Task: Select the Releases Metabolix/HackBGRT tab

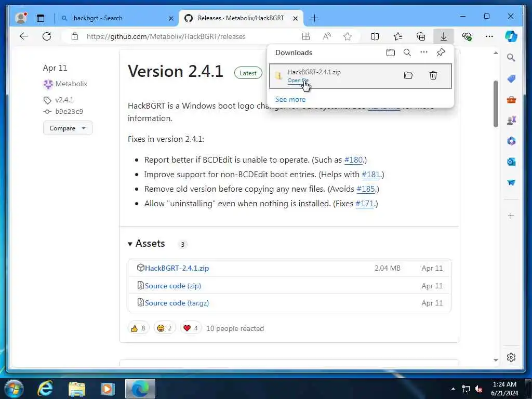Action: click(241, 18)
